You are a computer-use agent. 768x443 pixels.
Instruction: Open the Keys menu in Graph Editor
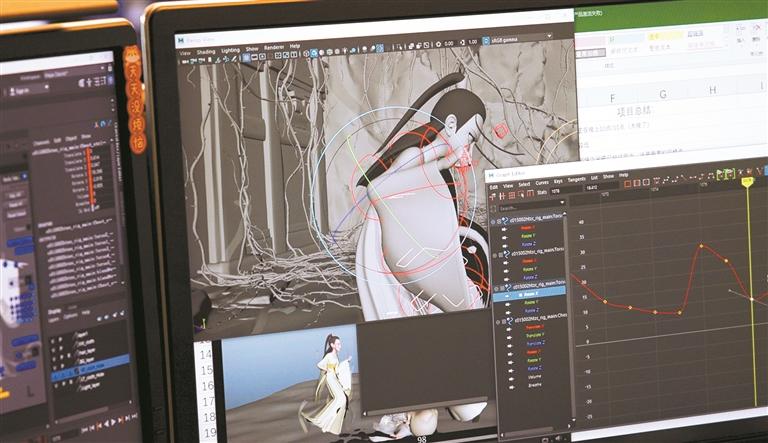click(558, 181)
